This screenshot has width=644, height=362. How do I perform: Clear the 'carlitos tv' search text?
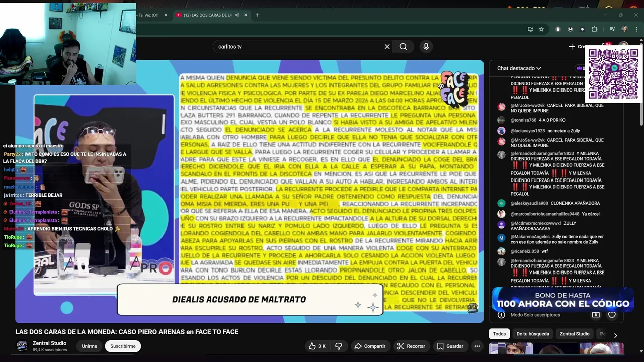tap(387, 47)
